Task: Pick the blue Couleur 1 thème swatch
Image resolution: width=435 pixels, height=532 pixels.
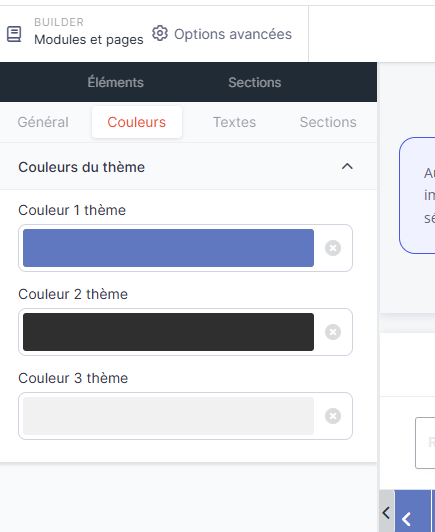Action: (x=168, y=248)
